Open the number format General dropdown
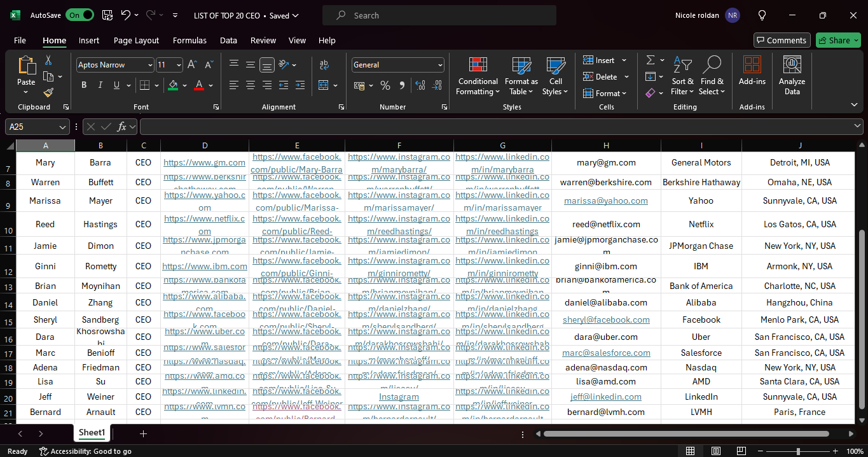Viewport: 868px width, 457px height. 440,65
